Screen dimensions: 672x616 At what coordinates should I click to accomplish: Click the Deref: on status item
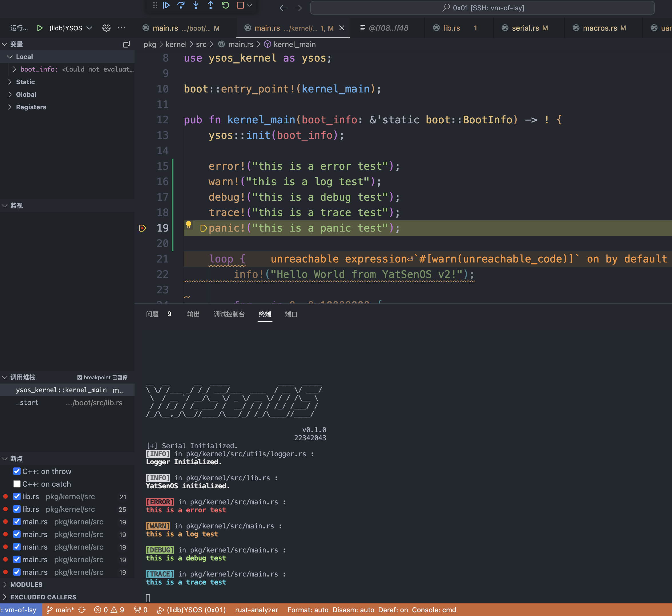[x=393, y=610]
